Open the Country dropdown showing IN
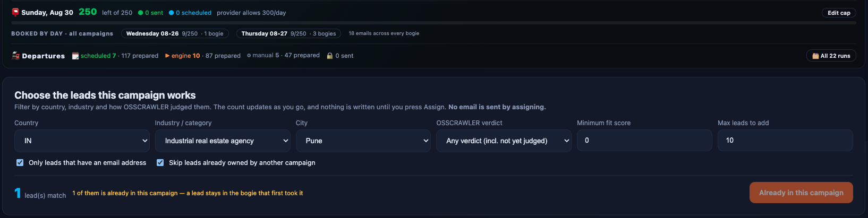Screen dimensions: 868x218 tap(82, 141)
